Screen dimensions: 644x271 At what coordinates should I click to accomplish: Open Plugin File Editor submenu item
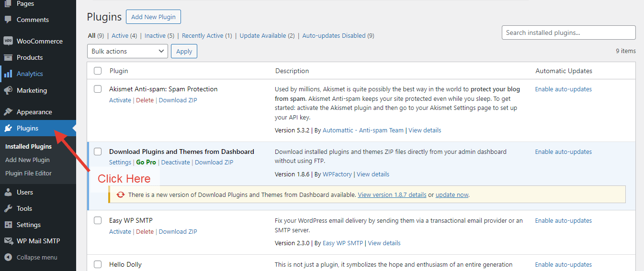click(x=28, y=173)
